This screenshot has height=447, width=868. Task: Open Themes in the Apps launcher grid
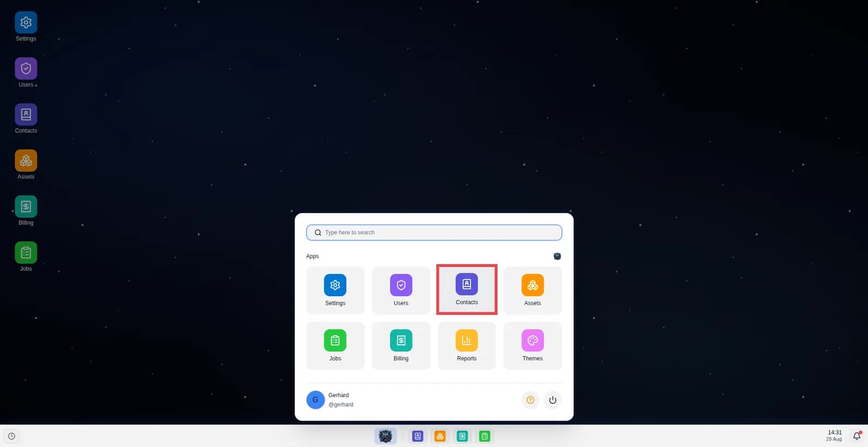533,346
